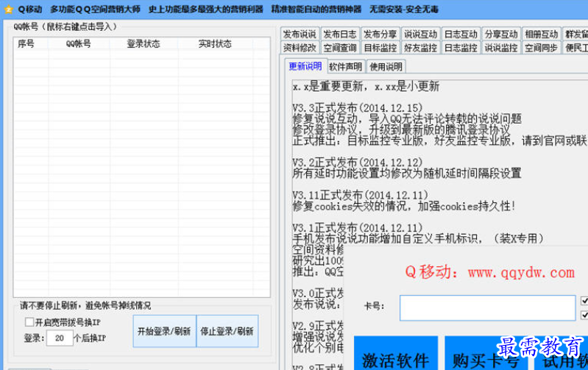Show the 软件声明 sub-tab
This screenshot has height=370, width=588.
pyautogui.click(x=346, y=67)
